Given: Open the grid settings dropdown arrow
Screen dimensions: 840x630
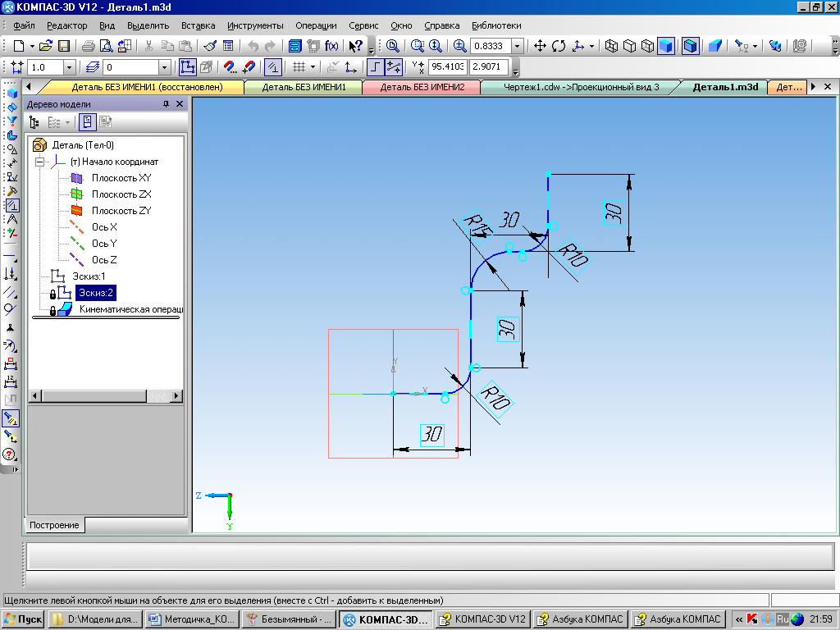Looking at the screenshot, I should pos(313,67).
